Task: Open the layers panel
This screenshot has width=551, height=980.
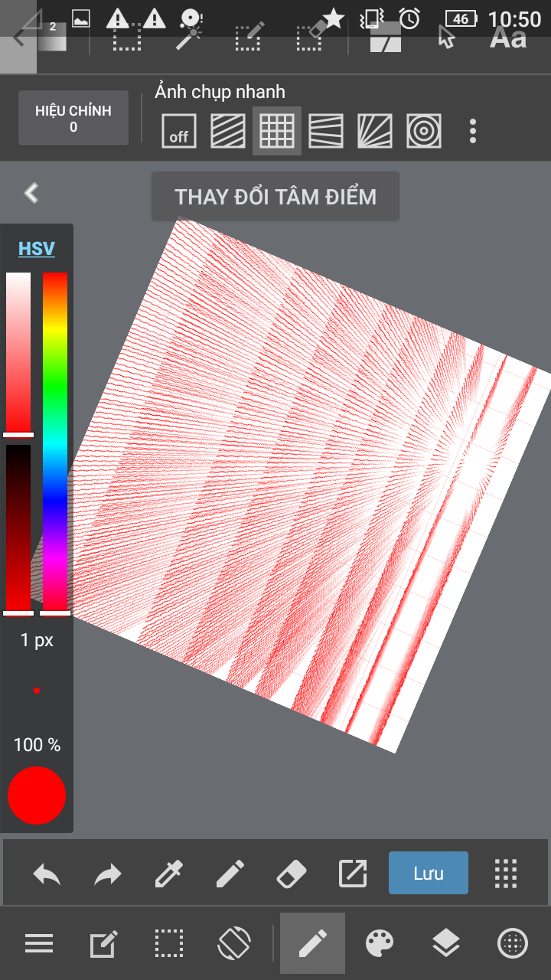Action: (x=445, y=944)
